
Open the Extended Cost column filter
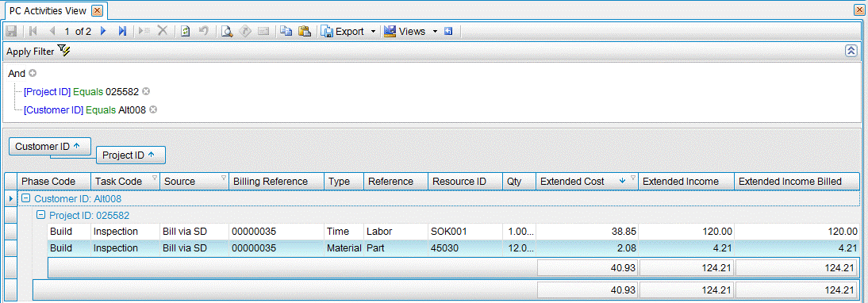[x=632, y=178]
